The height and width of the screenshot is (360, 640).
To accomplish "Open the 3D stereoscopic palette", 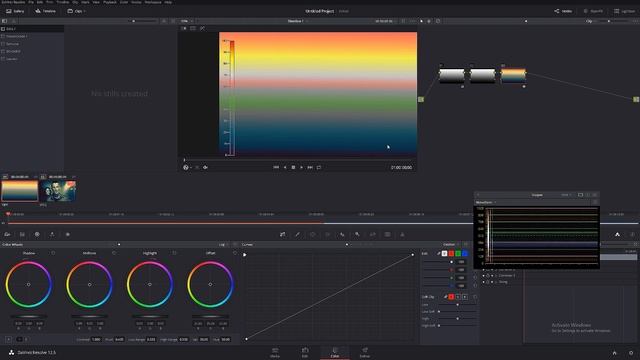I will (x=387, y=234).
